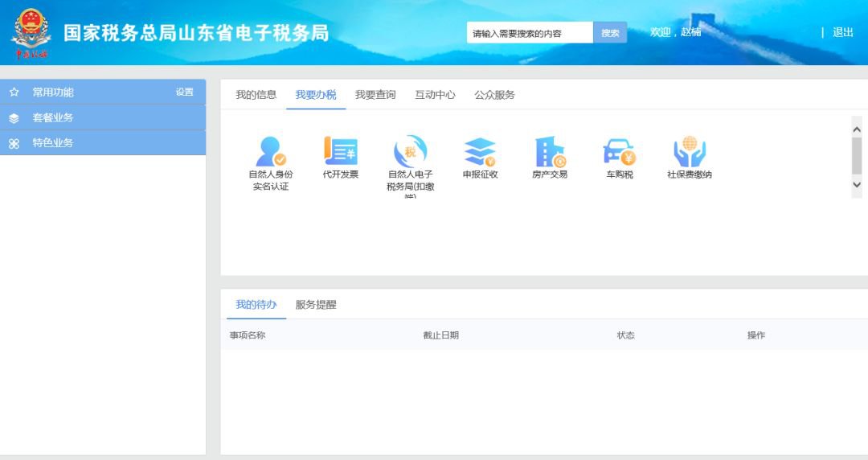Switch to 服务提醒 tab
The image size is (868, 460).
point(315,305)
